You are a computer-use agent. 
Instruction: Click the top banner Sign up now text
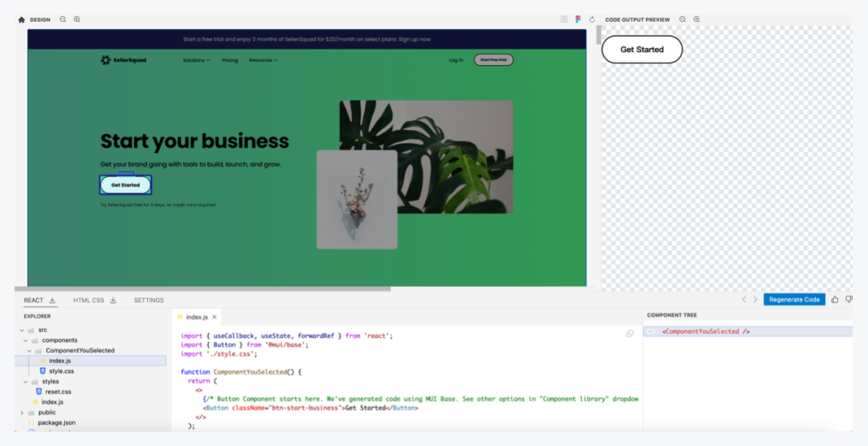415,39
